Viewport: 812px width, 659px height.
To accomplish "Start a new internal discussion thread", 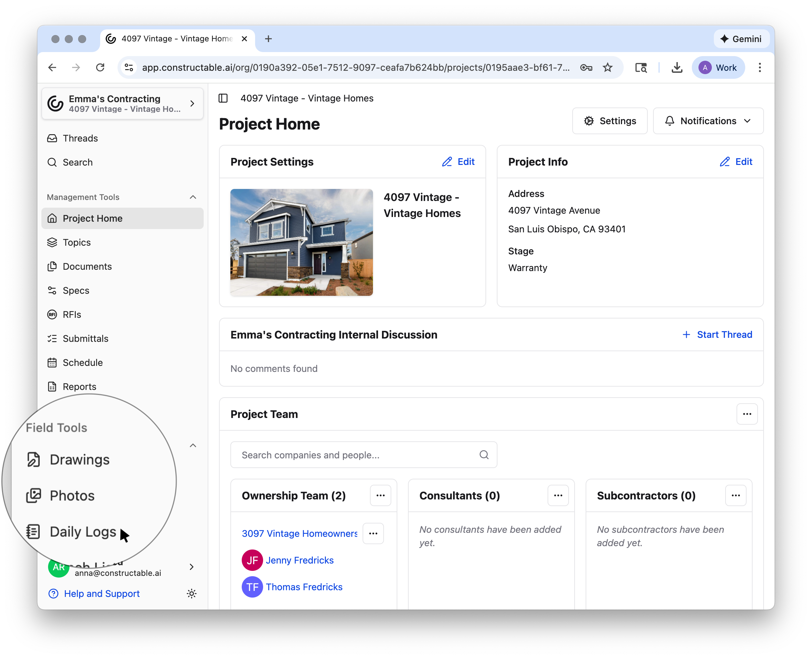I will point(717,335).
